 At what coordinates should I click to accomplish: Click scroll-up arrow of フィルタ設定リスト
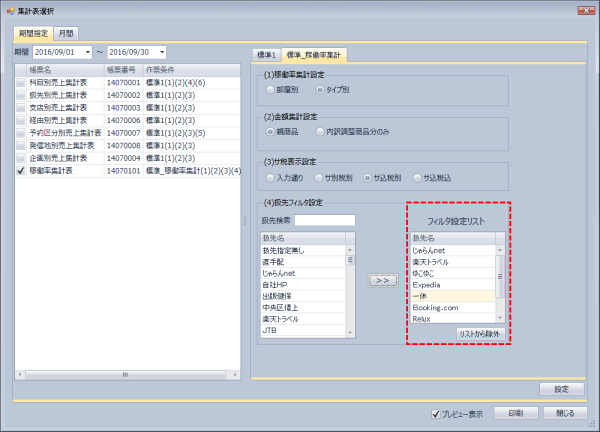tap(500, 250)
